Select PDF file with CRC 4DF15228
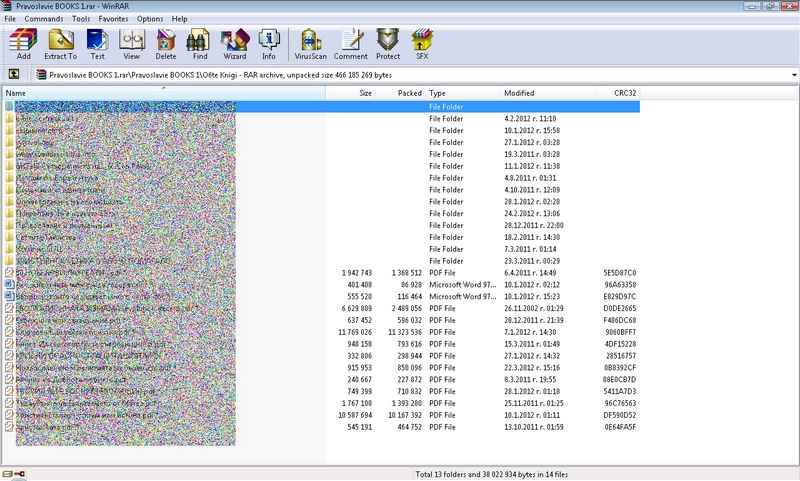The height and width of the screenshot is (481, 800). click(322, 344)
